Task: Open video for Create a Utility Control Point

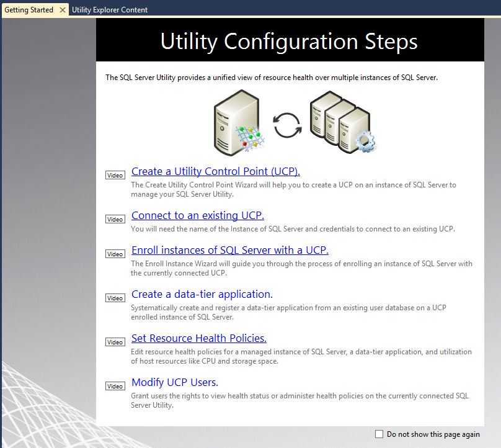Action: pyautogui.click(x=115, y=175)
